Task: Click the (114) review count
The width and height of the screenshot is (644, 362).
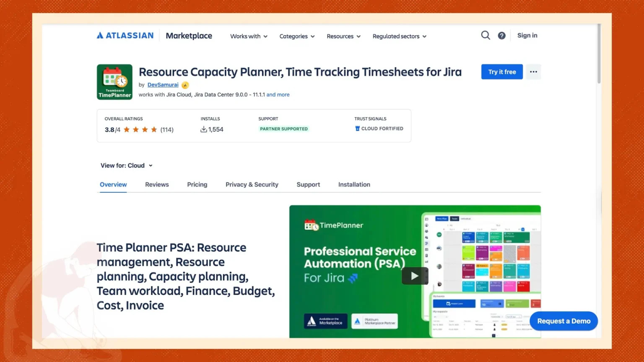Action: pyautogui.click(x=167, y=130)
